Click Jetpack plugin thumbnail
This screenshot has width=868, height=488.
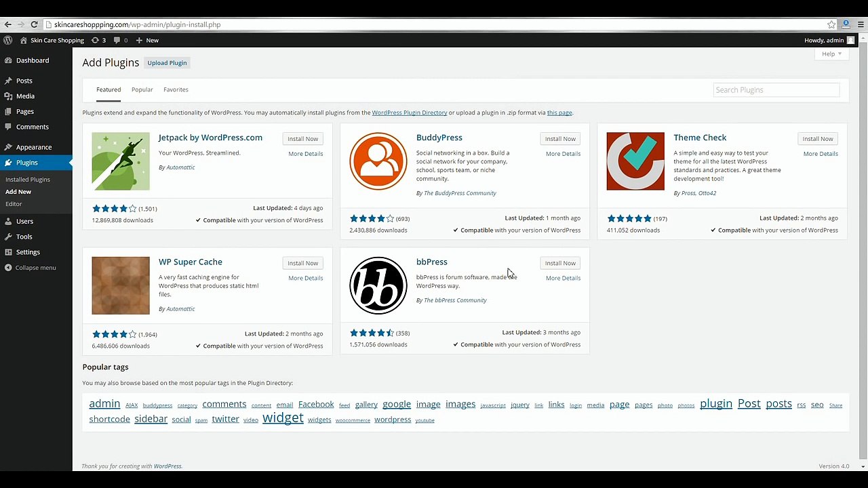121,161
